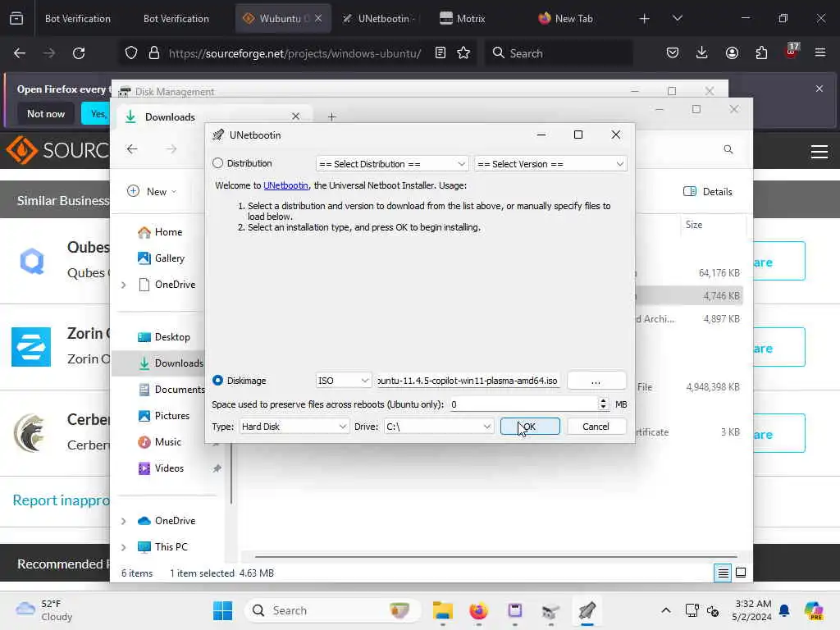The width and height of the screenshot is (840, 630).
Task: Open the Firefox extensions puzzle icon
Action: click(x=761, y=53)
